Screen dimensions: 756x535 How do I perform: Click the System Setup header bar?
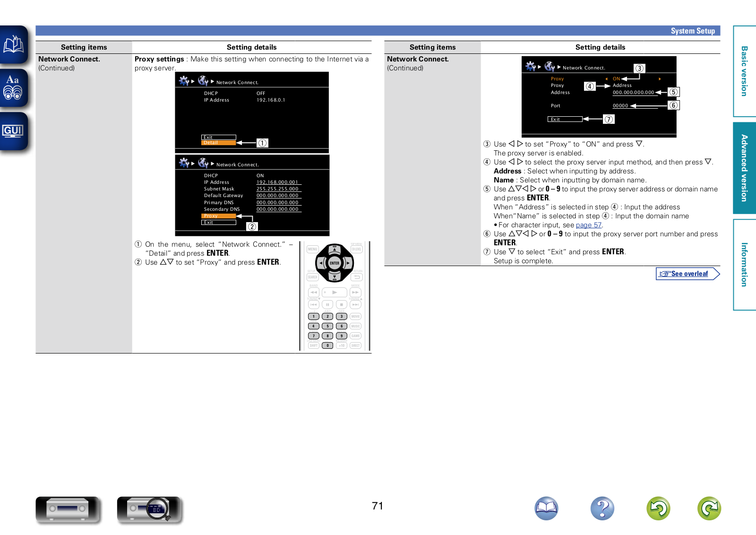click(378, 31)
